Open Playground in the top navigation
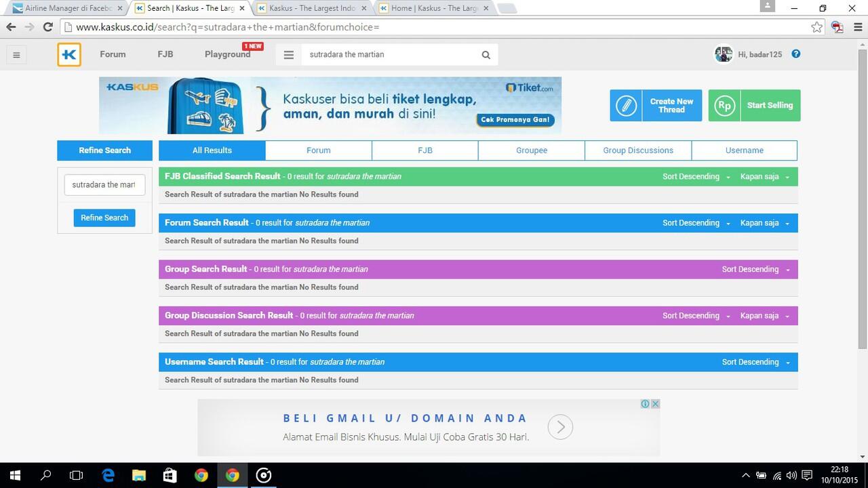Viewport: 868px width, 488px height. [228, 54]
